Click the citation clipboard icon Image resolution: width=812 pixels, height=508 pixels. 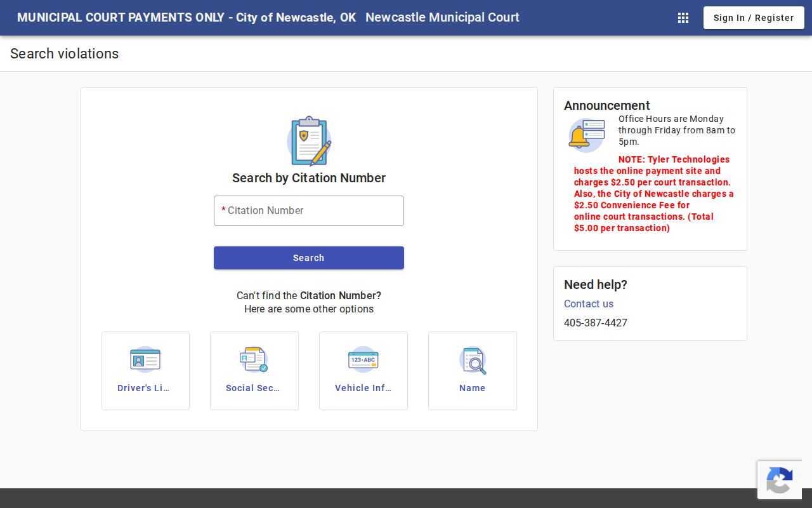tap(309, 141)
